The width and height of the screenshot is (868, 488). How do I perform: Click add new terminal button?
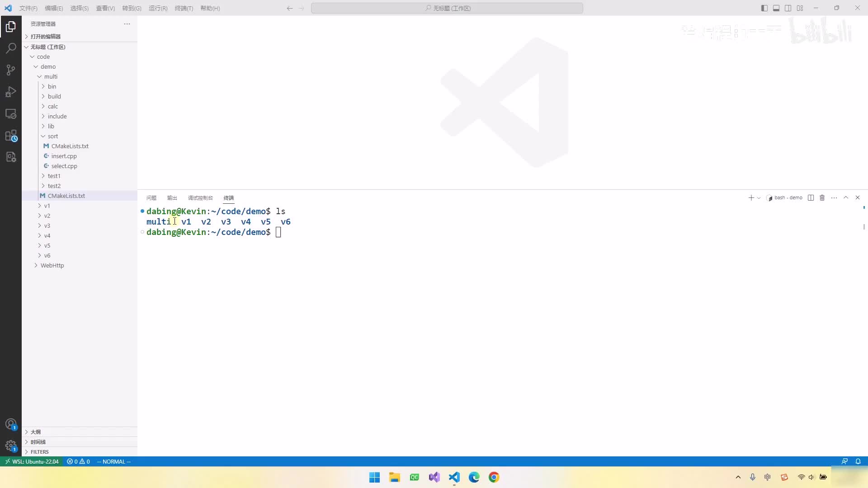750,197
